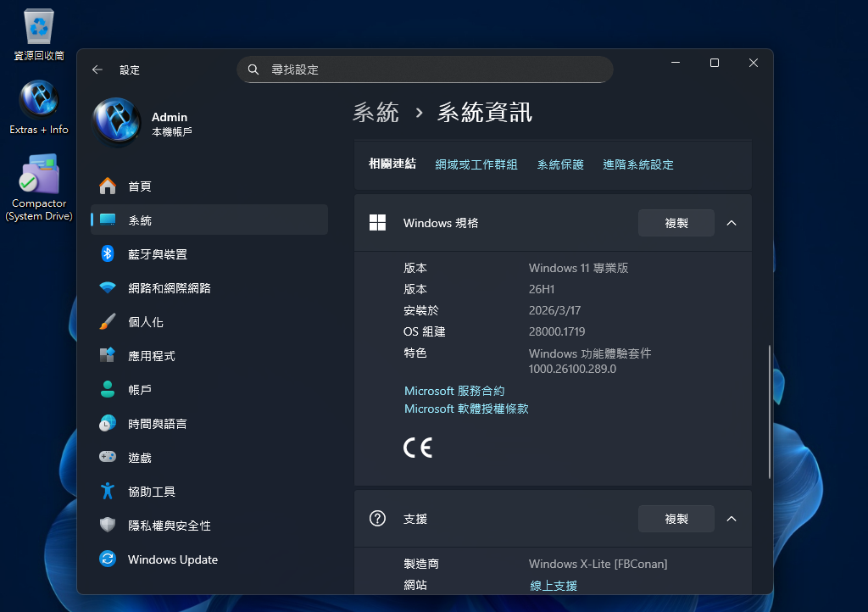868x612 pixels.
Task: Click the manufacturer value Windows X-Lite [FBConan]
Action: 598,564
